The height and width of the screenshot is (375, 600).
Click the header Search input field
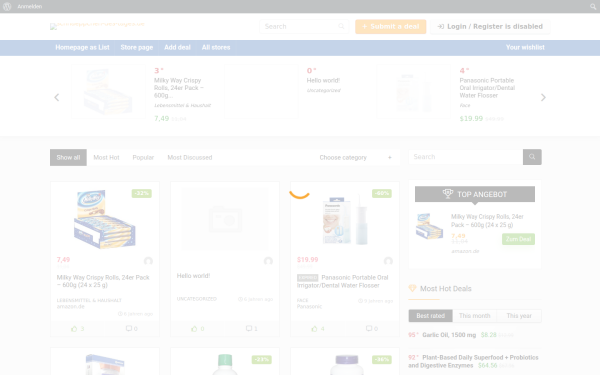pos(304,26)
